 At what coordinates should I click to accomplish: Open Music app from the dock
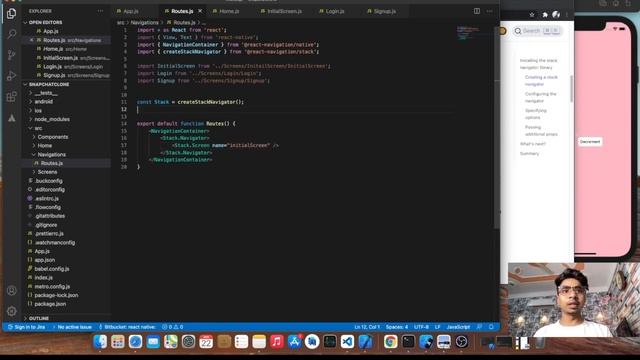pyautogui.click(x=277, y=342)
